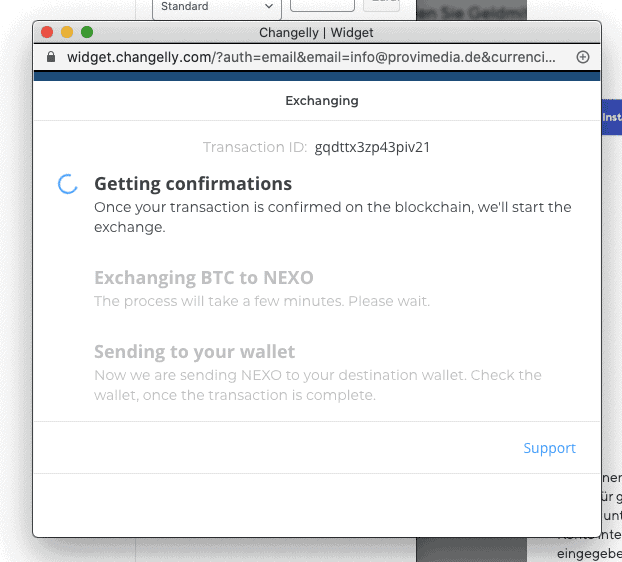
Task: Open the Standard dropdown in background window
Action: click(217, 7)
